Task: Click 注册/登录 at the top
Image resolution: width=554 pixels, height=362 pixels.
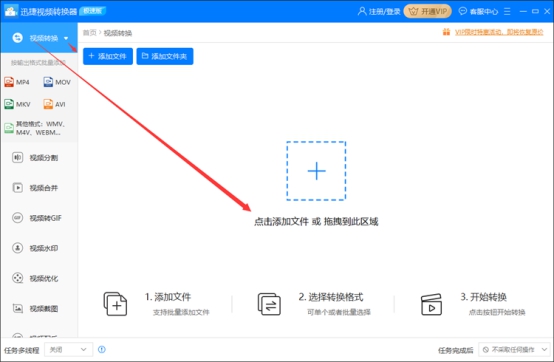Action: 384,12
